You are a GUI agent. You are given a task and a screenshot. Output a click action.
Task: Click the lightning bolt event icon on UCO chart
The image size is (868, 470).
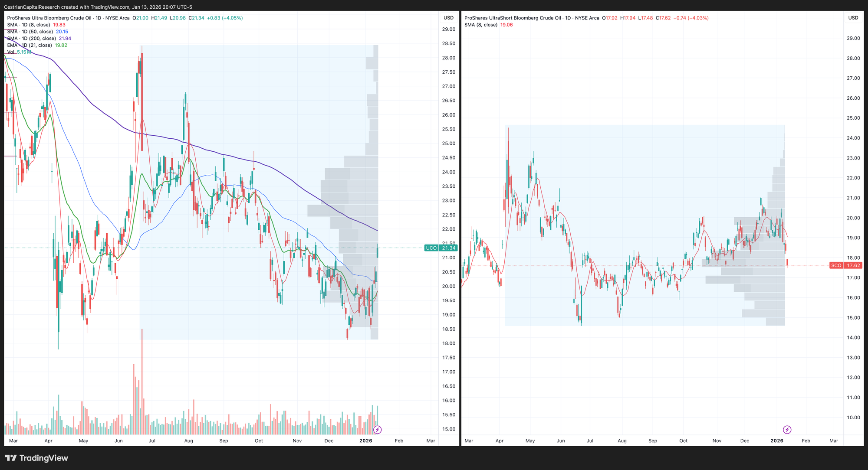(378, 430)
